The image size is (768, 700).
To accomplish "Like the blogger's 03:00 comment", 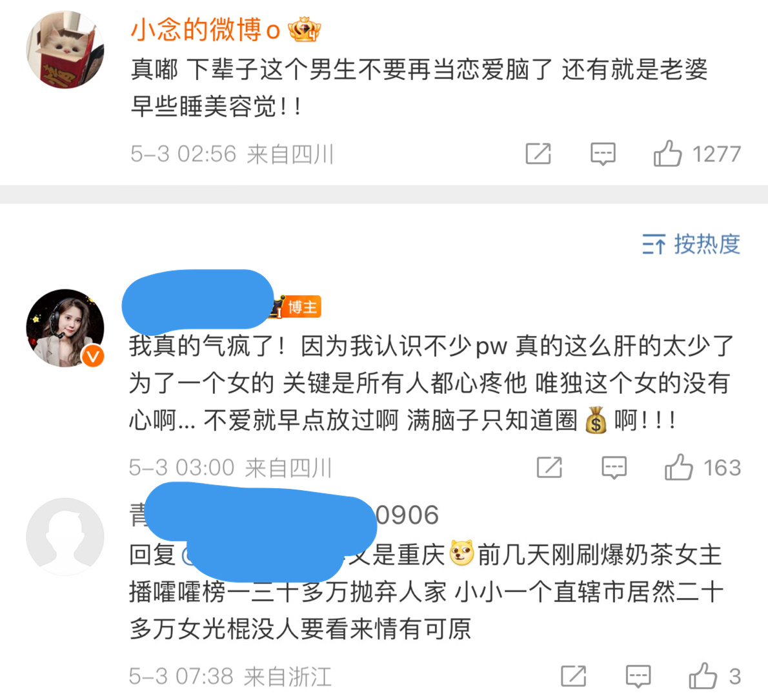I will pos(678,467).
